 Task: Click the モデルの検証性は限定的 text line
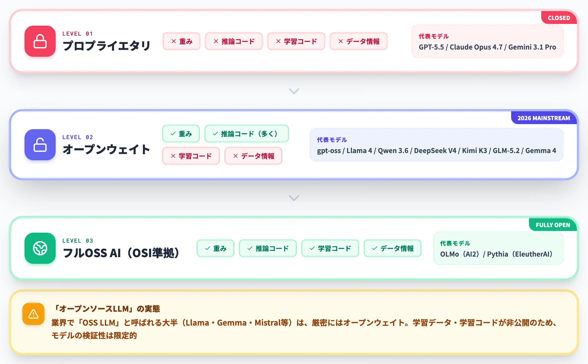(x=94, y=335)
